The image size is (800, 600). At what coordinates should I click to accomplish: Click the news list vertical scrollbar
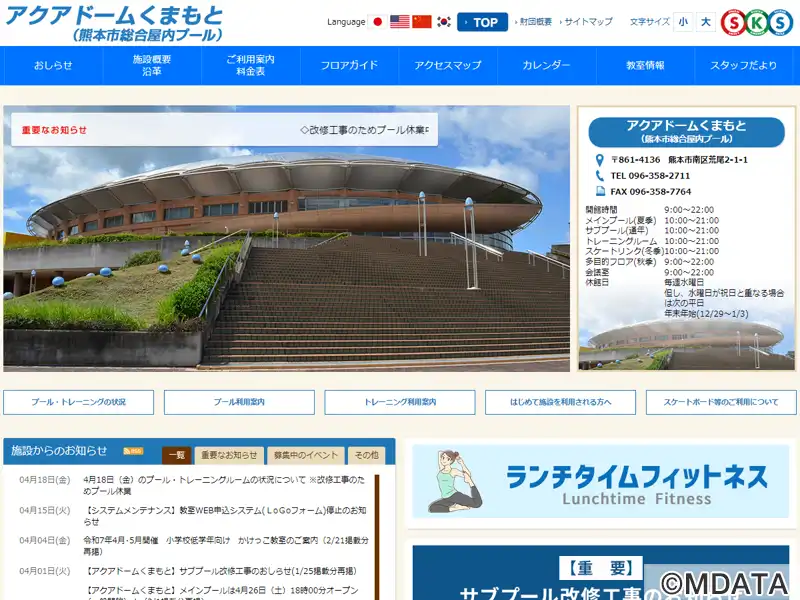377,536
